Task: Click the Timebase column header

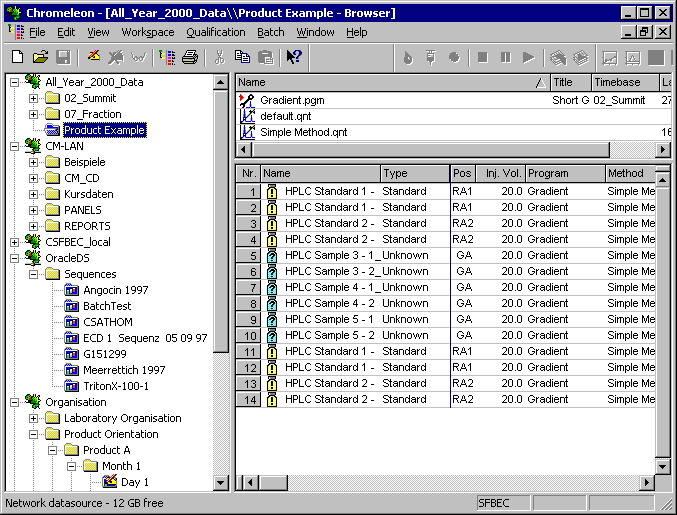Action: pos(626,82)
